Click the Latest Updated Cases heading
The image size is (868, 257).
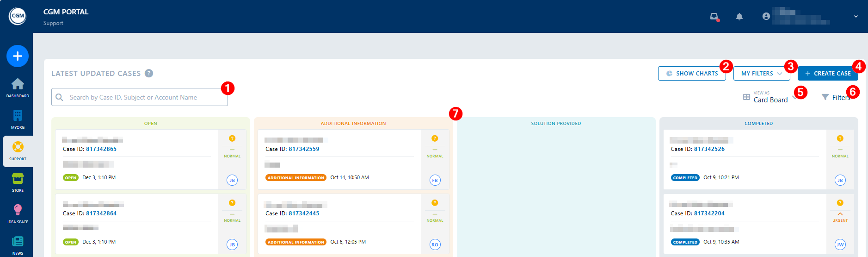96,73
